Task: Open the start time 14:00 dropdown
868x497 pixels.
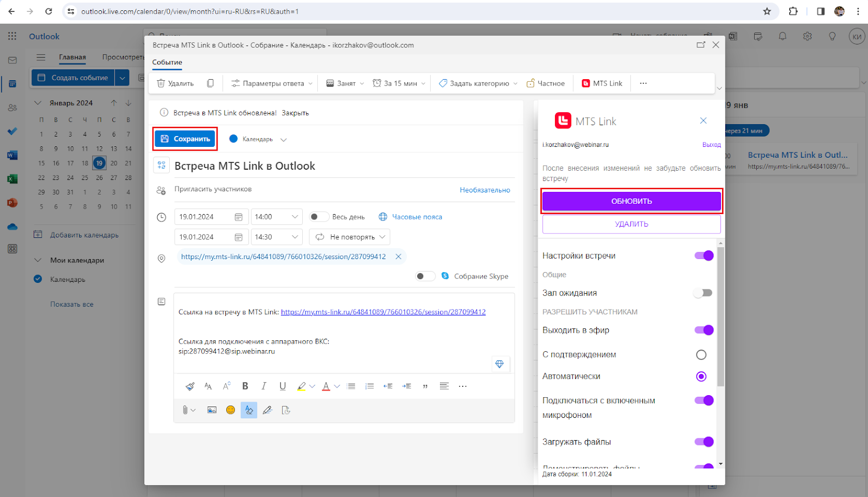Action: click(277, 217)
